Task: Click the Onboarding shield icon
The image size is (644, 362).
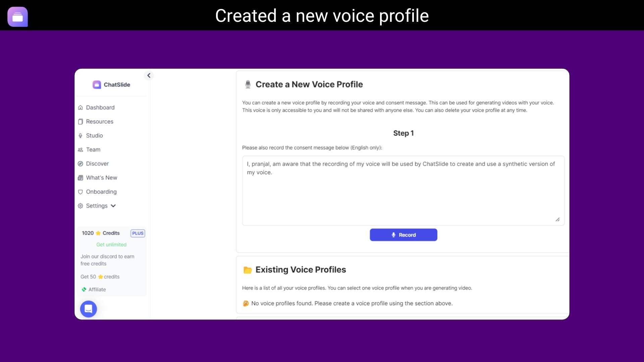Action: pos(80,192)
